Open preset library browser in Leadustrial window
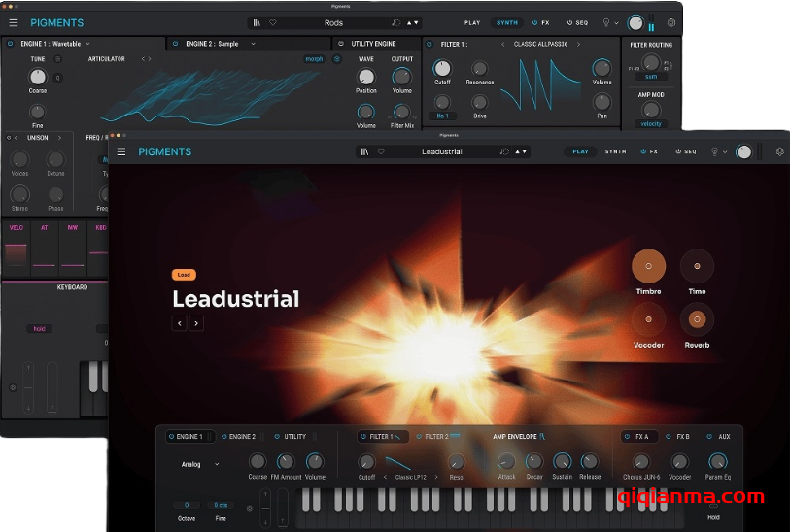Viewport: 790px width, 532px height. pos(364,151)
